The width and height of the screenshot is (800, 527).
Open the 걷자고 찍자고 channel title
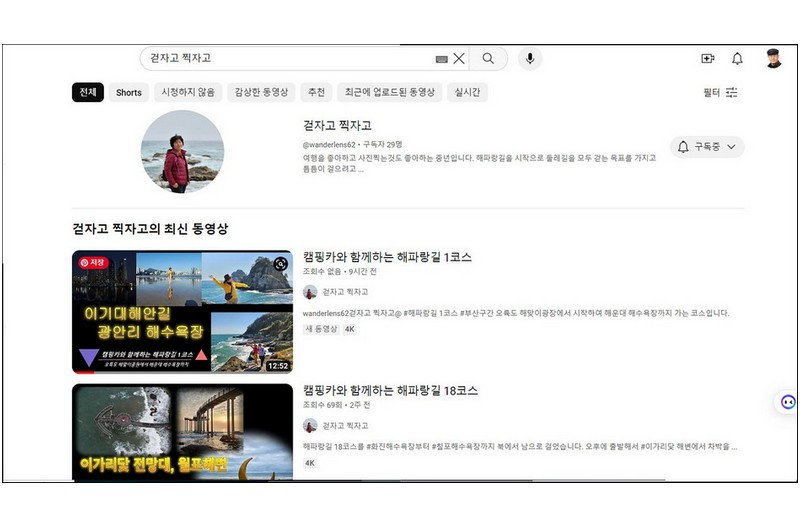(x=337, y=126)
